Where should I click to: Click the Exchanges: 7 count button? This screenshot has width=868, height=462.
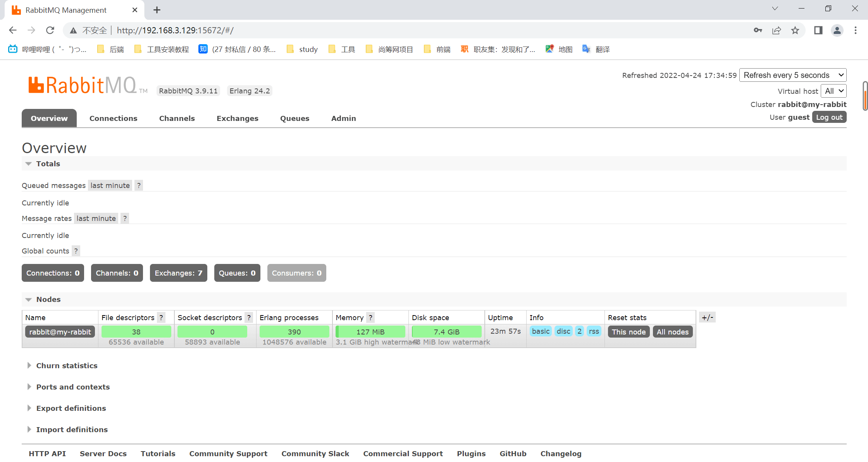179,273
